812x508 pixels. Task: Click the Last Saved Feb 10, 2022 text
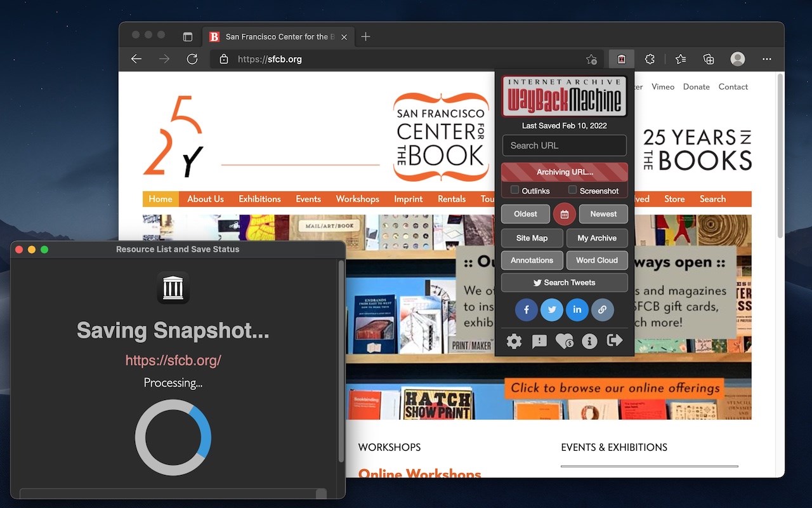pyautogui.click(x=565, y=126)
